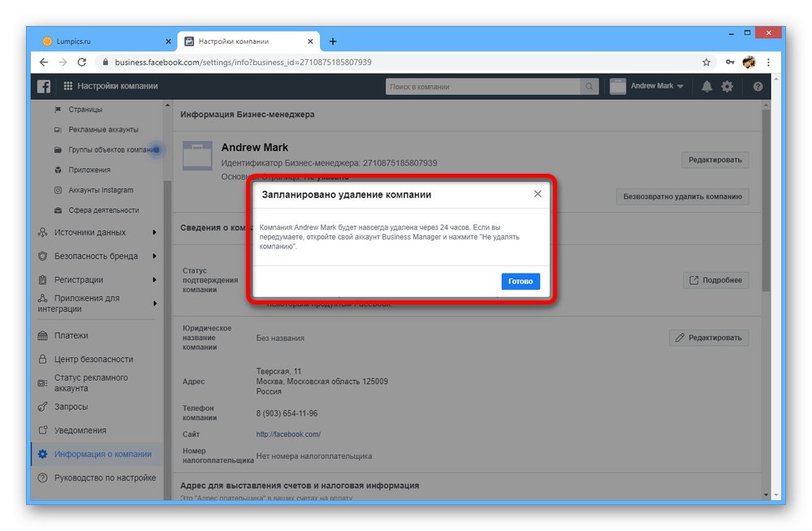Click the browser window scroll down arrow

tap(775, 494)
